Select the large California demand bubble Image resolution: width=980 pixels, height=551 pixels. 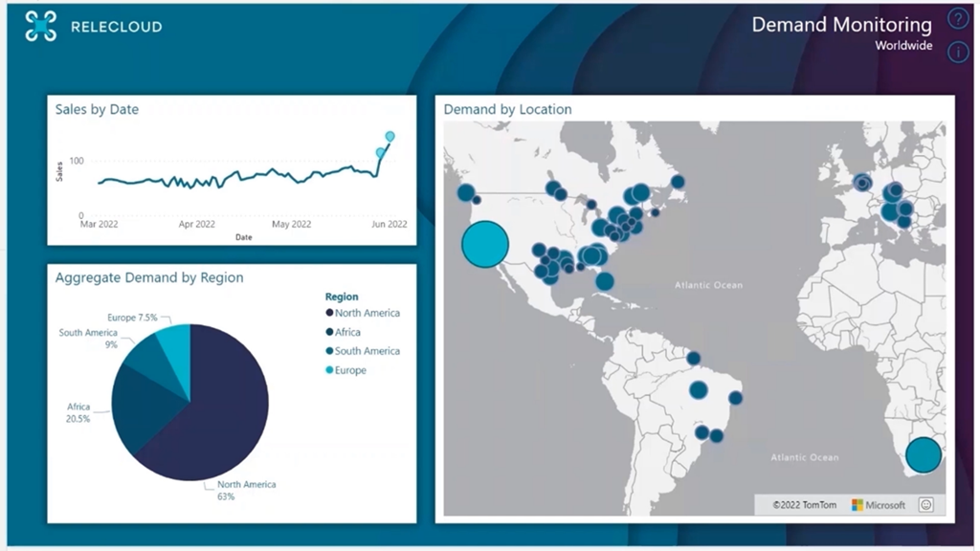485,244
